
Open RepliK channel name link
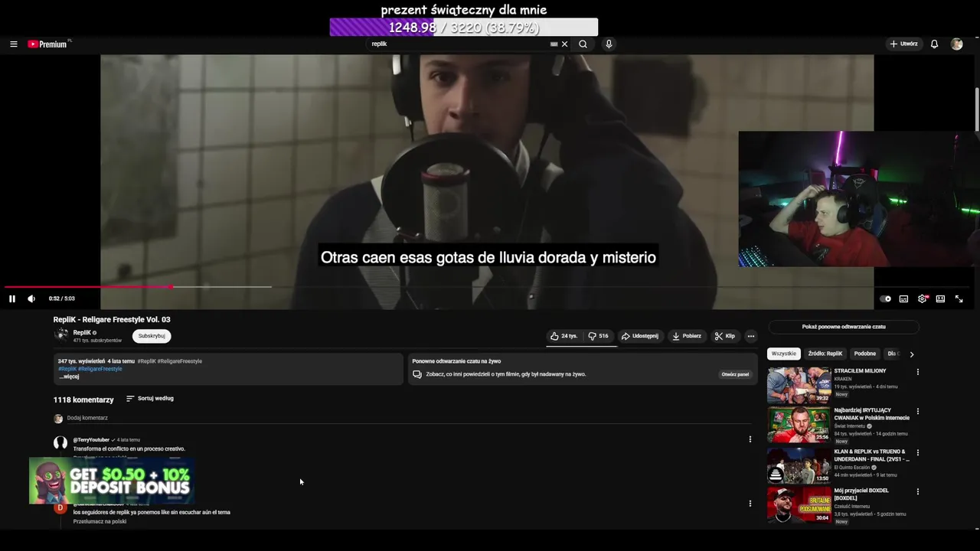(83, 333)
